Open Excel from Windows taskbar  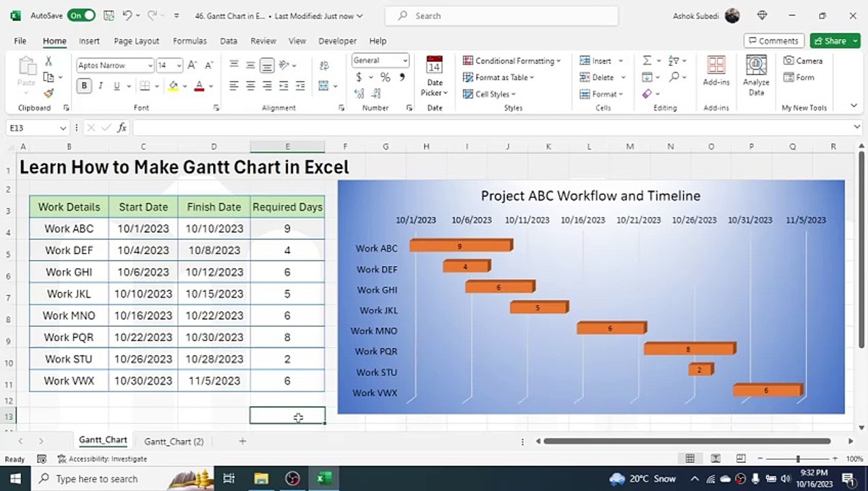coord(323,478)
